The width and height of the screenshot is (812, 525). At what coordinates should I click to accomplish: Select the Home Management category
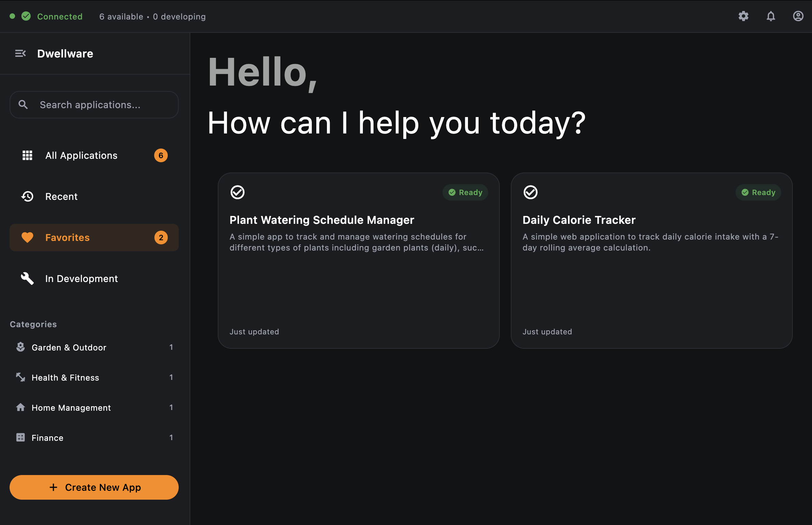click(x=71, y=408)
